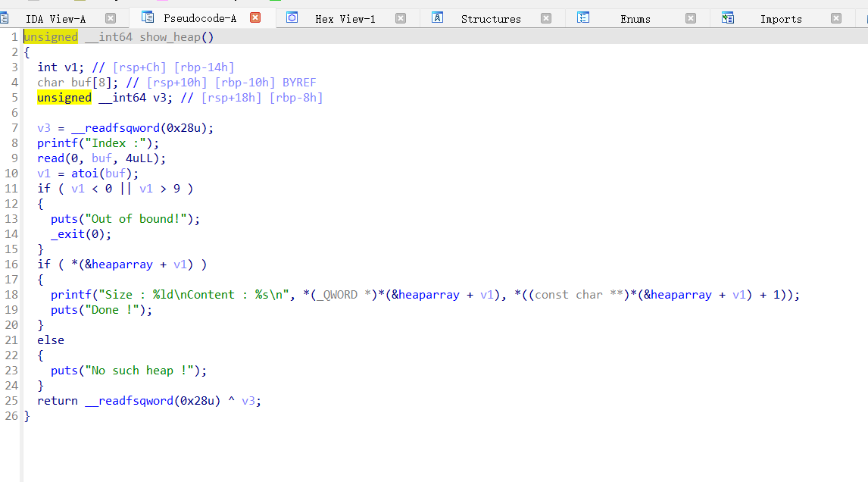Click the const char ** cast

click(579, 295)
